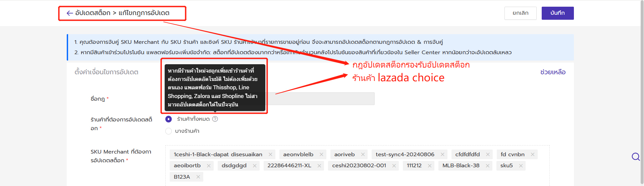This screenshot has width=644, height=186.
Task: Open the search magnifier icon at right edge
Action: tap(636, 157)
